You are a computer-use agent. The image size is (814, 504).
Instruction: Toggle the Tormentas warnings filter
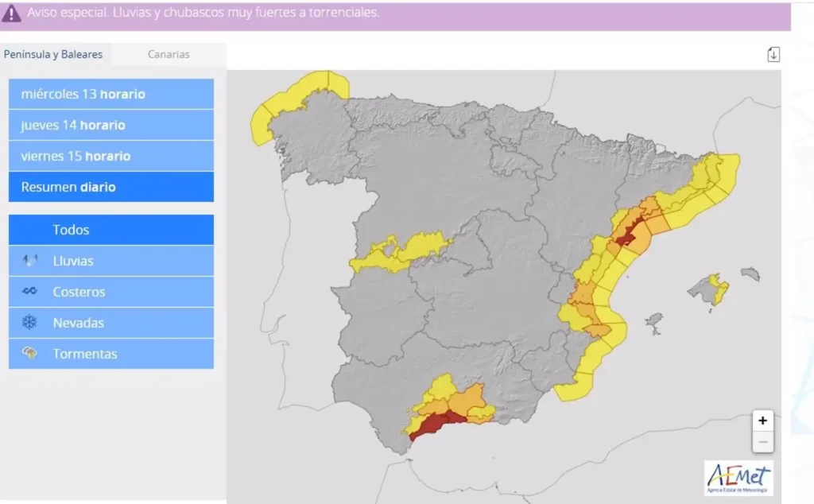point(110,354)
